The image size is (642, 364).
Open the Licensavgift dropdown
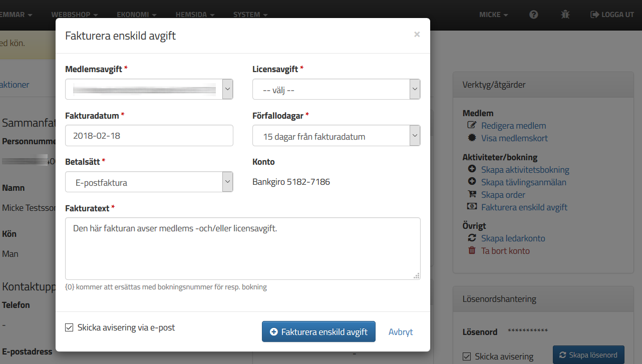coord(336,89)
